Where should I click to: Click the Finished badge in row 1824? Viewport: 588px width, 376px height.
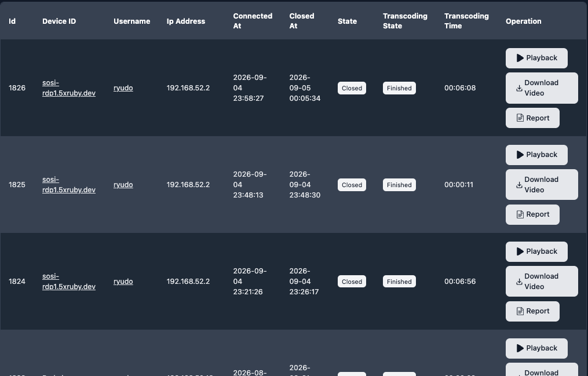coord(399,282)
